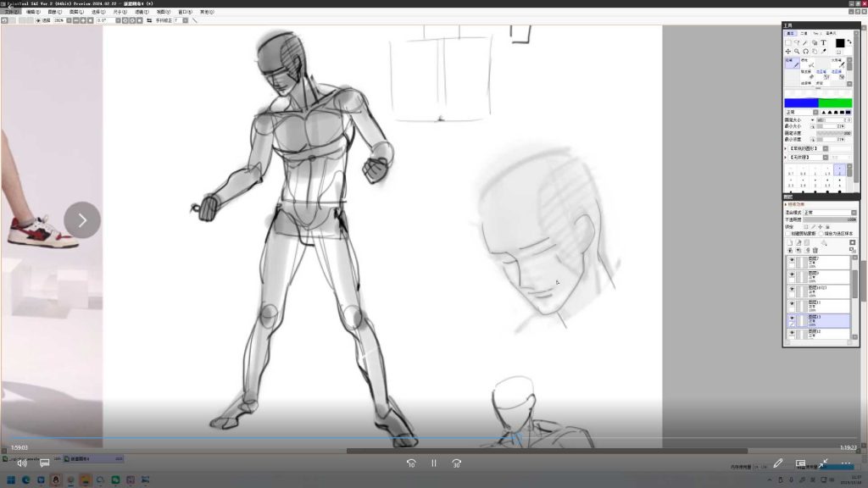Hide layer 图层13 via its eye icon
The height and width of the screenshot is (488, 868).
coord(792,318)
